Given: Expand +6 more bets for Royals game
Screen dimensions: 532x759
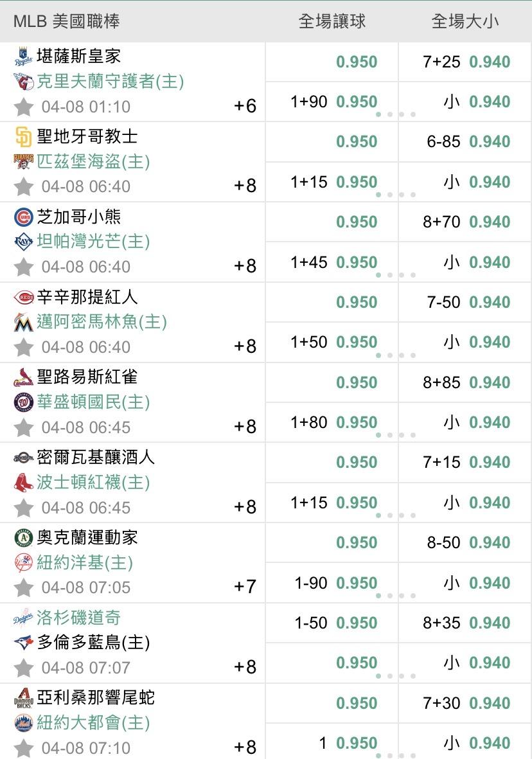Looking at the screenshot, I should pos(245,106).
